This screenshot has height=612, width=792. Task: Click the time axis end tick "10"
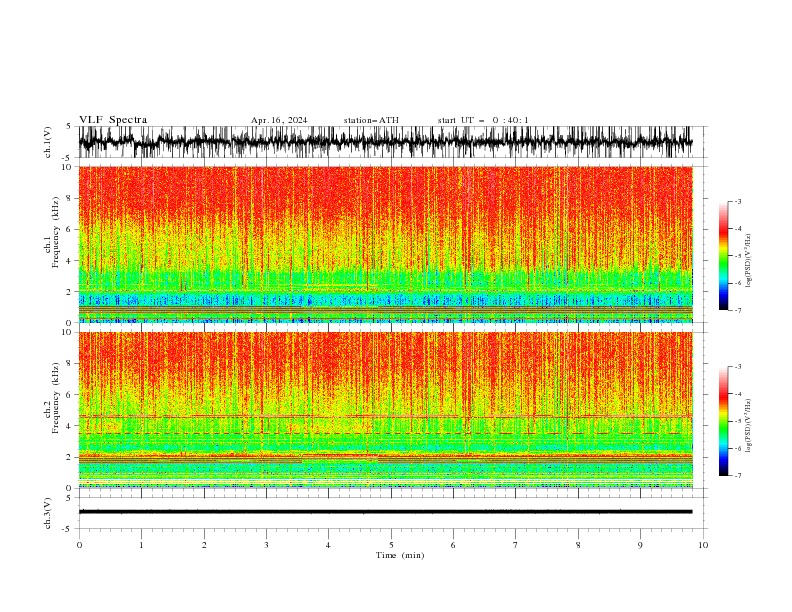click(x=703, y=545)
